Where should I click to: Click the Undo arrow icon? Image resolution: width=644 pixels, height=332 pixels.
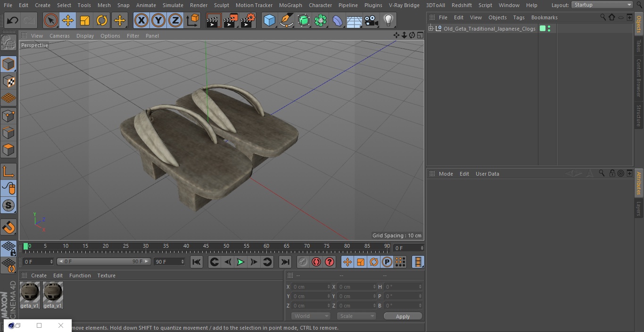click(13, 20)
